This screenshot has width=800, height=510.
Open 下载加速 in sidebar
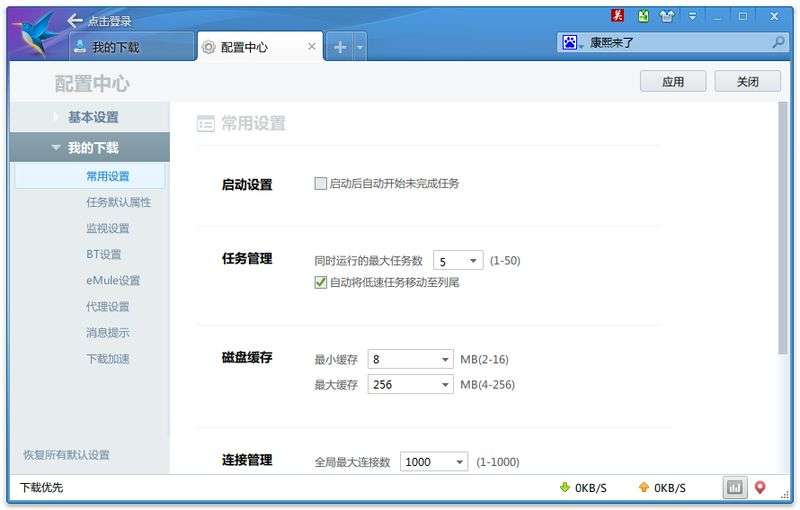(x=108, y=359)
